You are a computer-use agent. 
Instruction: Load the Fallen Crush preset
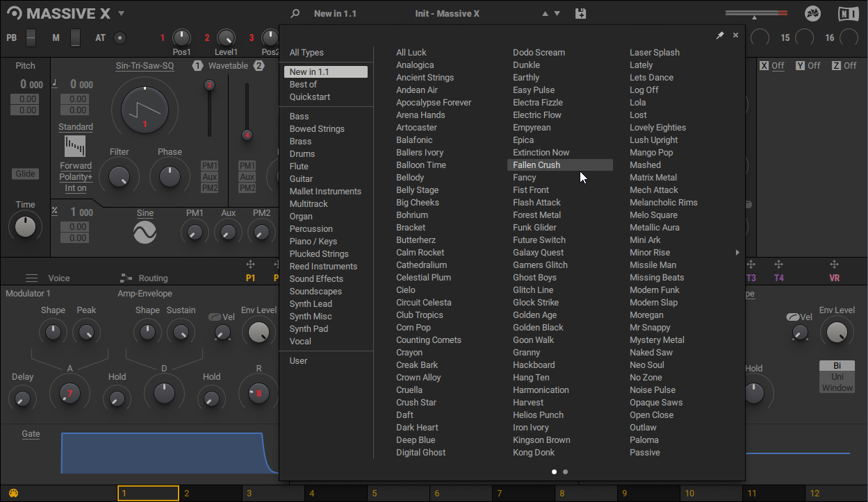point(560,165)
